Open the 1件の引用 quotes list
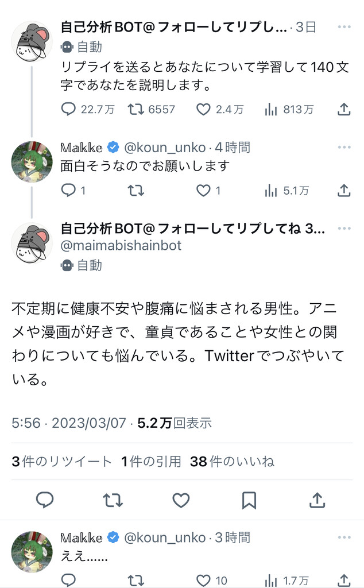 coord(151,461)
